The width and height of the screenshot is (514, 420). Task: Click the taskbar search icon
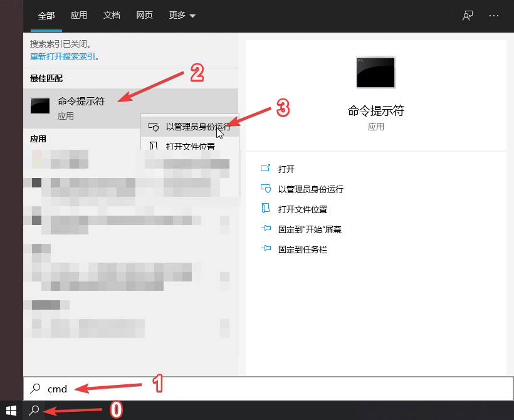[x=34, y=410]
